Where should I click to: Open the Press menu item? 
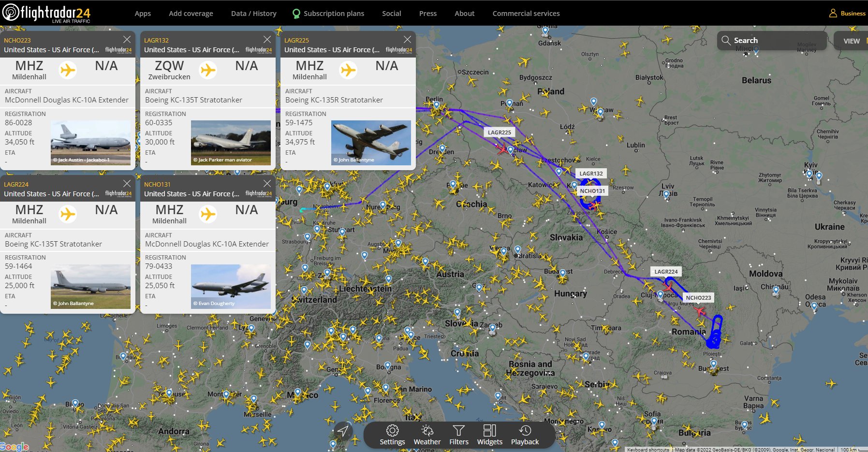pos(428,14)
